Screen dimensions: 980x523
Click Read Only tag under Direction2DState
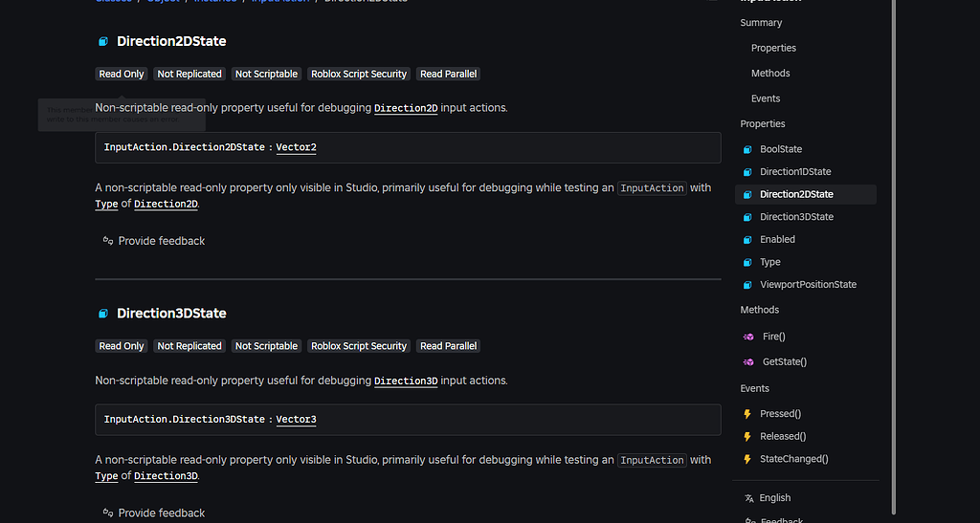pos(122,74)
